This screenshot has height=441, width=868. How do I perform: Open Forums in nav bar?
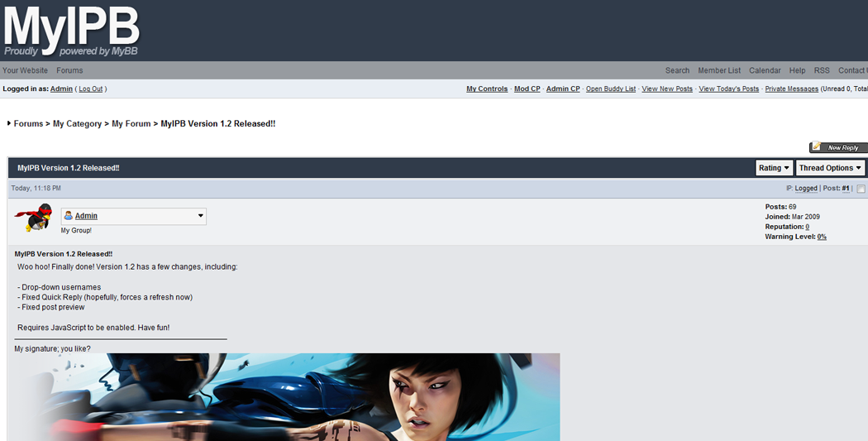click(x=69, y=70)
